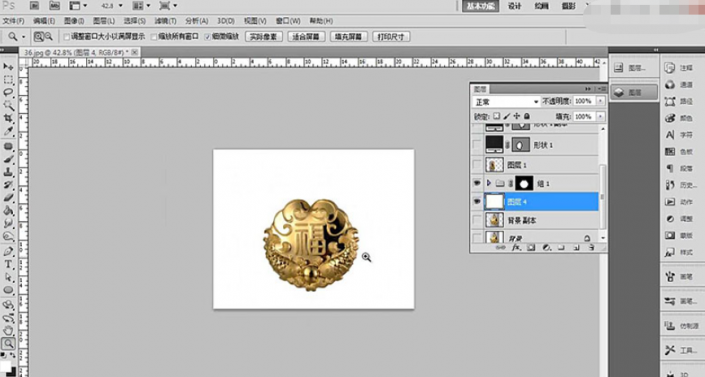
Task: Open opacity 不透明度 slider arrow
Action: pyautogui.click(x=600, y=101)
